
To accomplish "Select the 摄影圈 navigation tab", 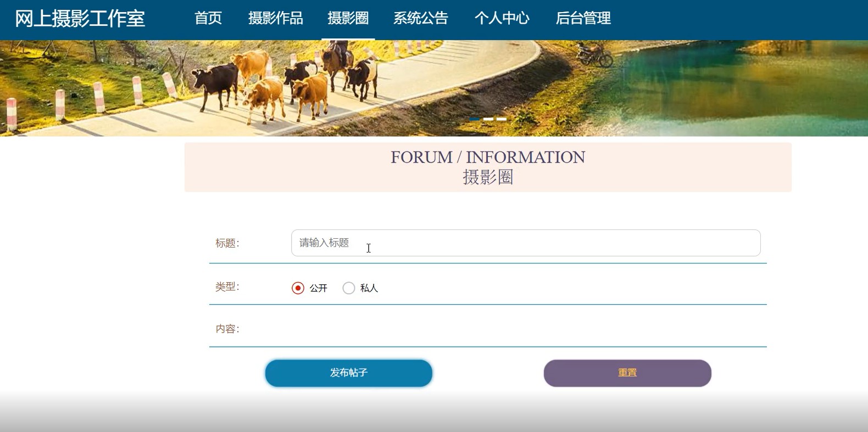I will coord(348,18).
